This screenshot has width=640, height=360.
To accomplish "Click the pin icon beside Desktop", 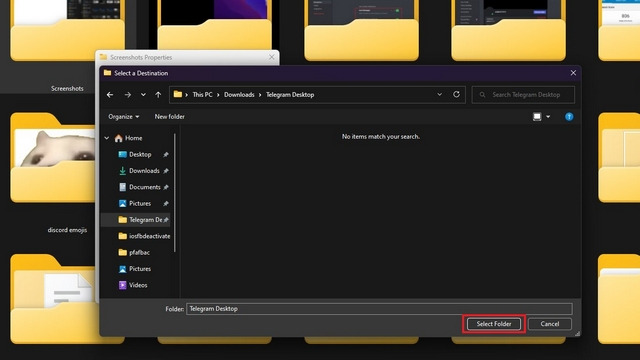I will tap(166, 155).
